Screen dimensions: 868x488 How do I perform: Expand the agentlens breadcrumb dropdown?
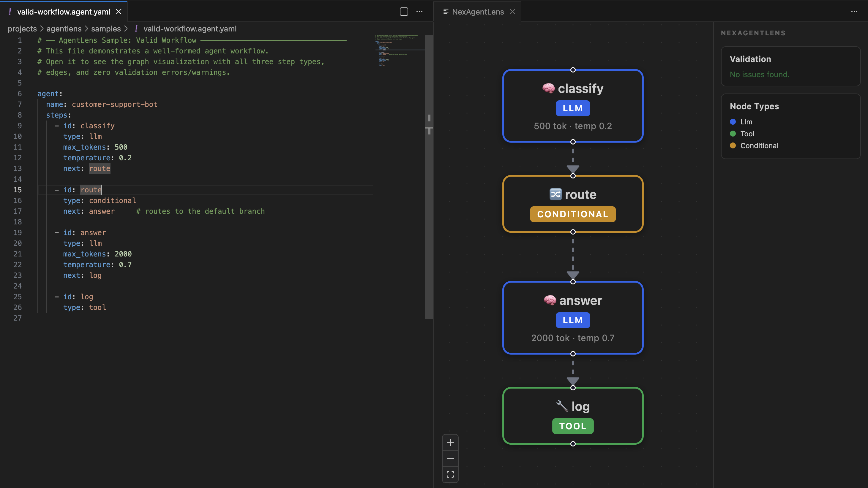pyautogui.click(x=64, y=28)
